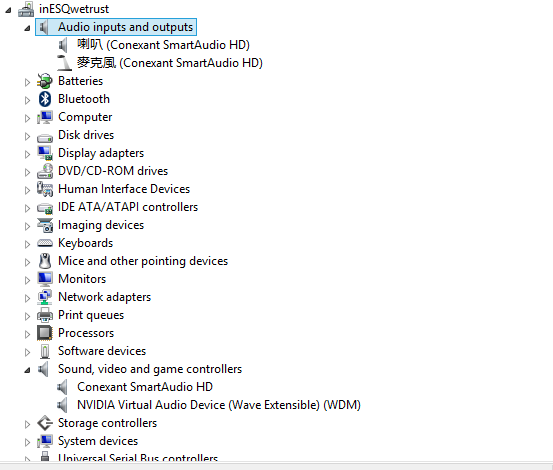Click the Display adapters icon
The image size is (553, 470).
coord(45,153)
